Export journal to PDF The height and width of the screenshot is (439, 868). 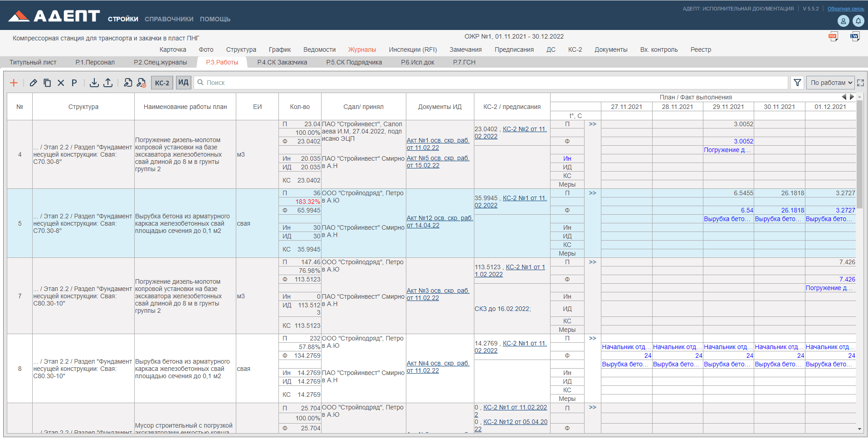click(x=833, y=37)
